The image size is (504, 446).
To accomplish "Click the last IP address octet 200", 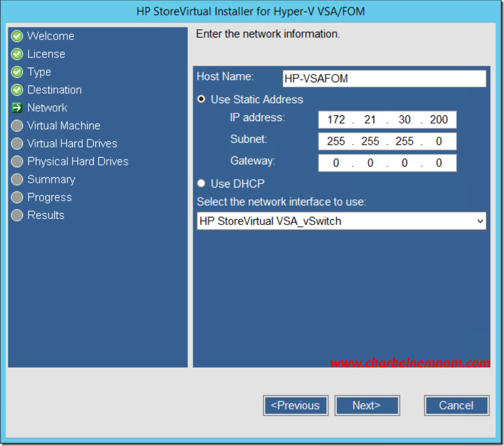I will pos(439,119).
